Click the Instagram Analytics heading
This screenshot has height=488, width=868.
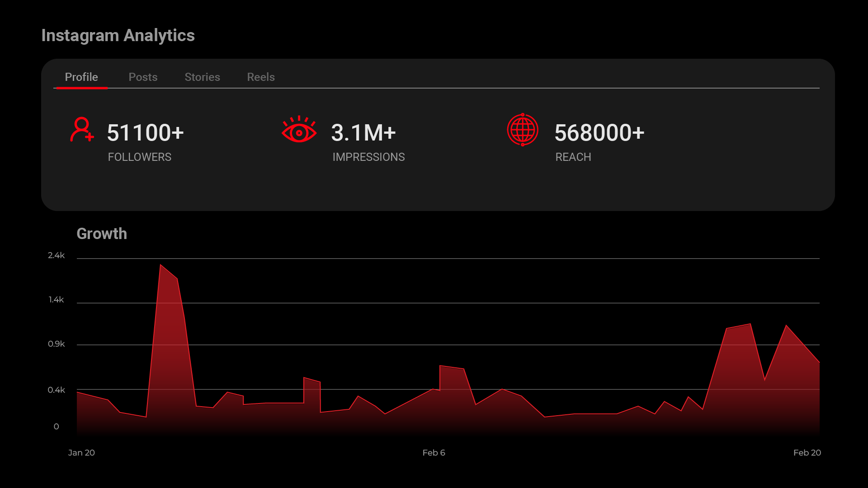tap(118, 36)
